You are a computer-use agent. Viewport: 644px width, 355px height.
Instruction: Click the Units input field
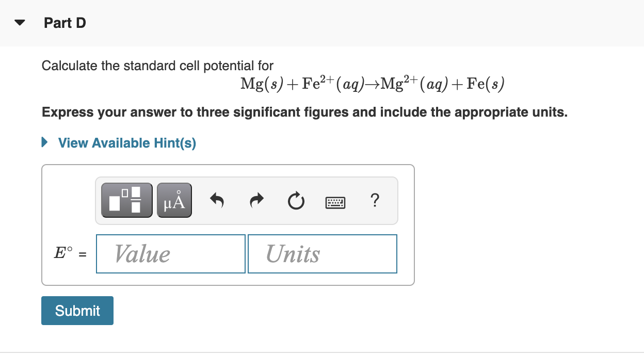pos(322,253)
